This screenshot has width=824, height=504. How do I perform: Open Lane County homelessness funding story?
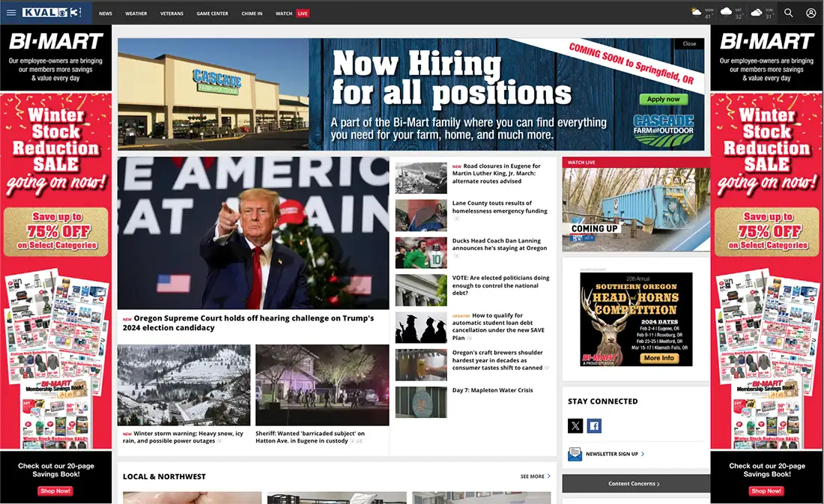(x=500, y=207)
